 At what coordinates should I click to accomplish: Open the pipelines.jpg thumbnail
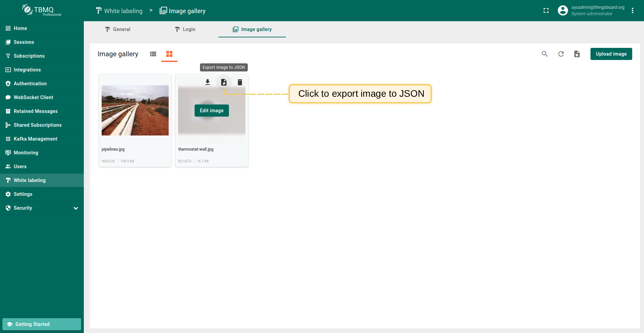pos(135,111)
